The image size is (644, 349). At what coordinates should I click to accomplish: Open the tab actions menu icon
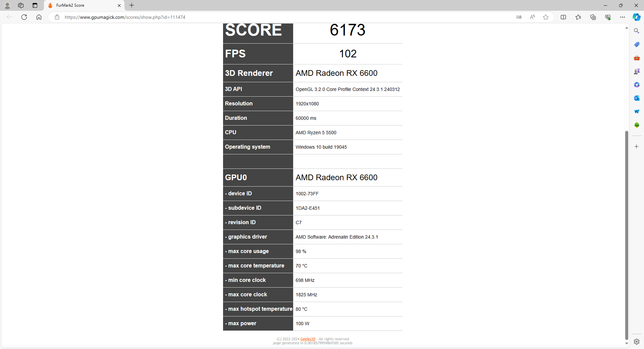tap(35, 5)
